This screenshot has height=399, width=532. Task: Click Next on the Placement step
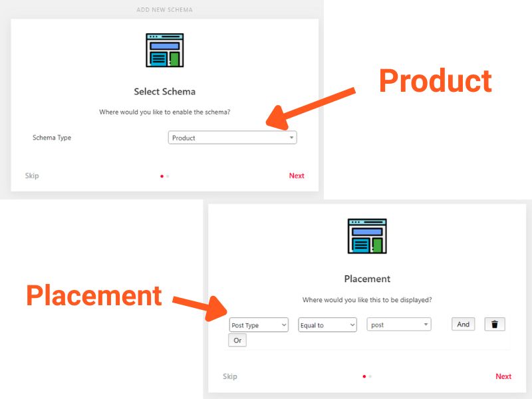[x=503, y=376]
